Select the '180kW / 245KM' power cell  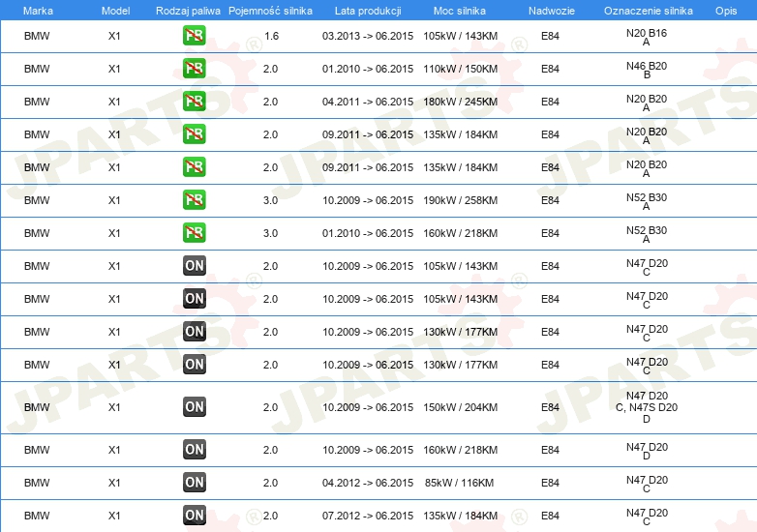(x=460, y=102)
